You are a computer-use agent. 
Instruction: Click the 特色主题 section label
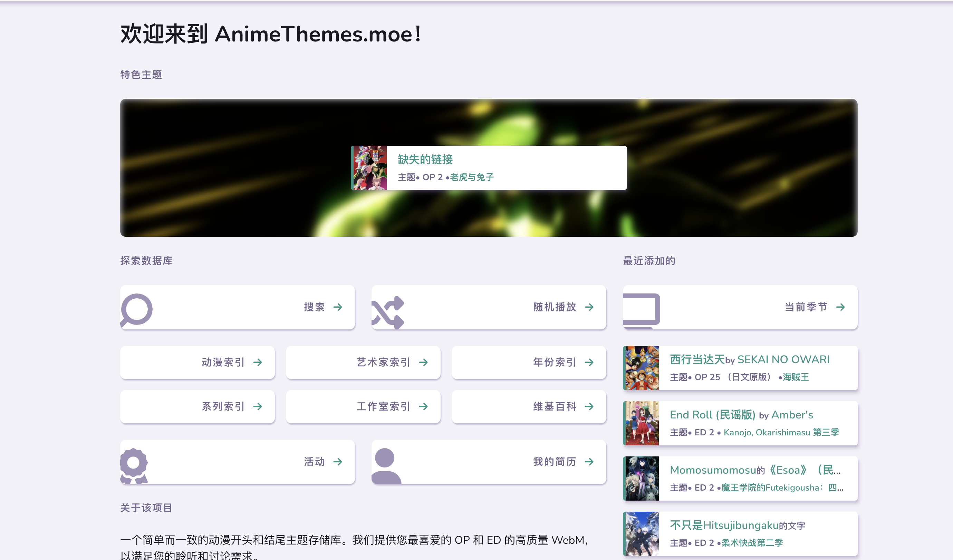(141, 75)
